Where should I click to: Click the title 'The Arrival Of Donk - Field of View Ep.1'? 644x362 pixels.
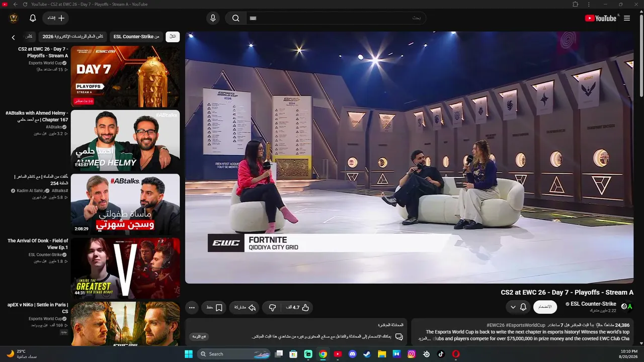pos(38,244)
